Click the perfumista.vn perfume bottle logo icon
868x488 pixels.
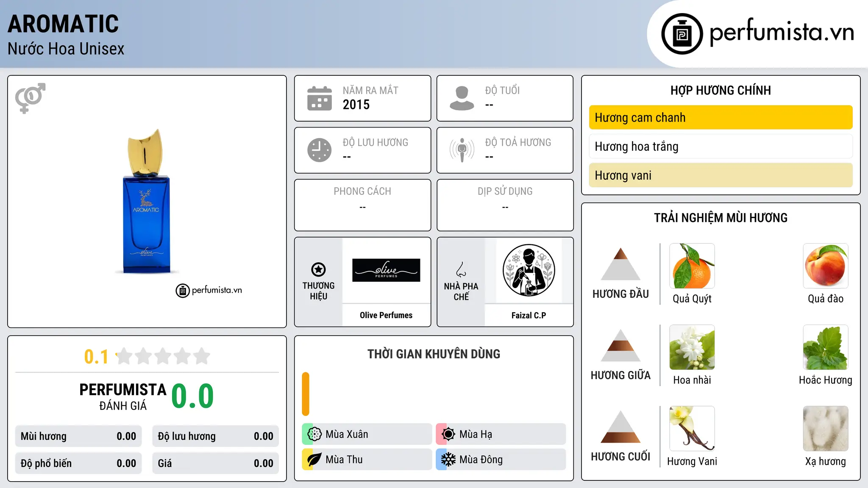[x=682, y=34]
